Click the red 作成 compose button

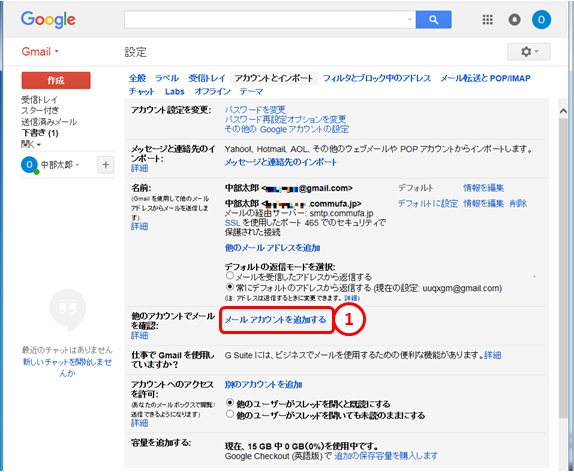[x=56, y=80]
